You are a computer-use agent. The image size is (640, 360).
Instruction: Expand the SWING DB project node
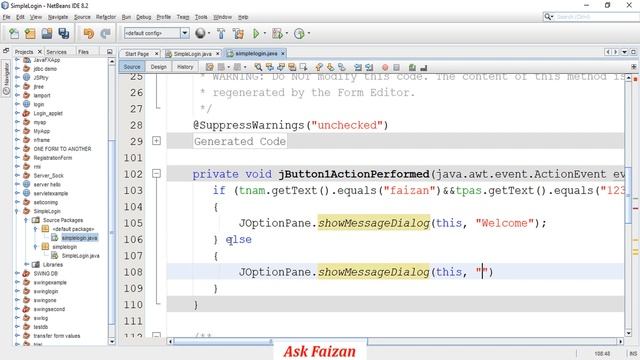(17, 273)
